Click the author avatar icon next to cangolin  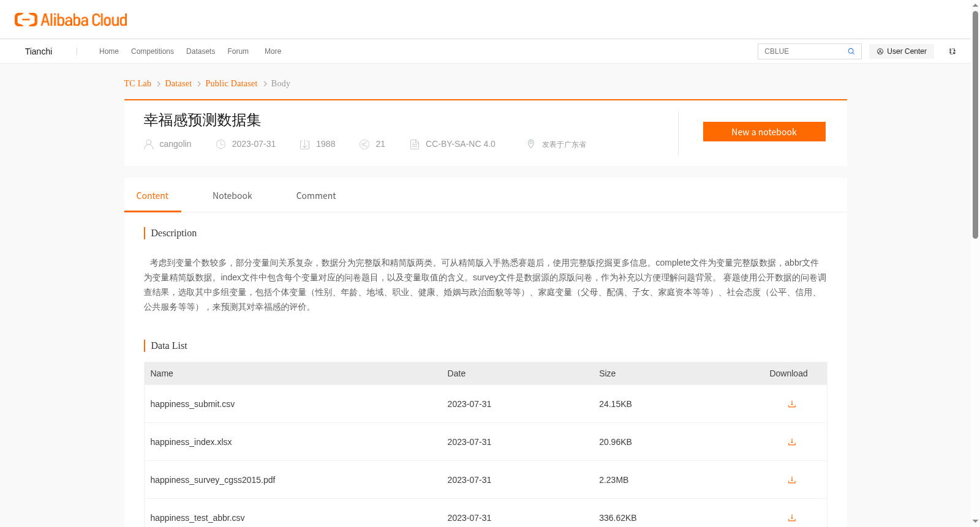click(148, 144)
